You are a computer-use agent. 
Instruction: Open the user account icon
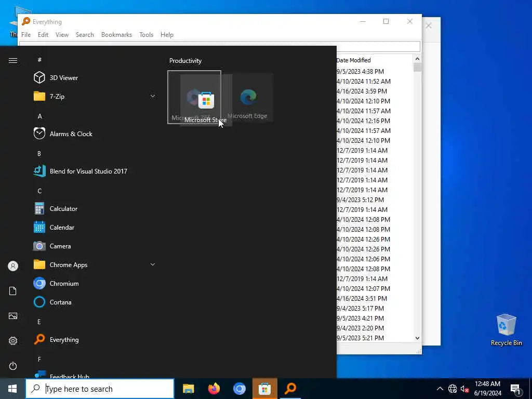(13, 266)
